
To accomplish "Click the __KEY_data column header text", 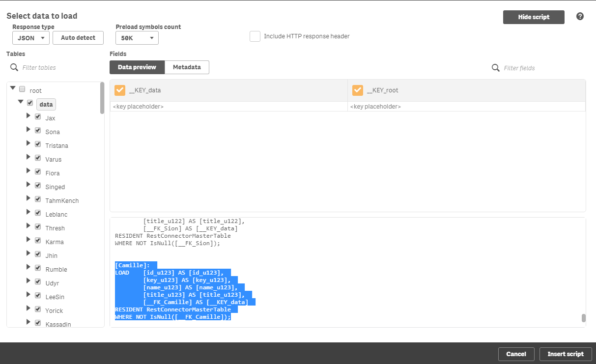I will [x=145, y=90].
